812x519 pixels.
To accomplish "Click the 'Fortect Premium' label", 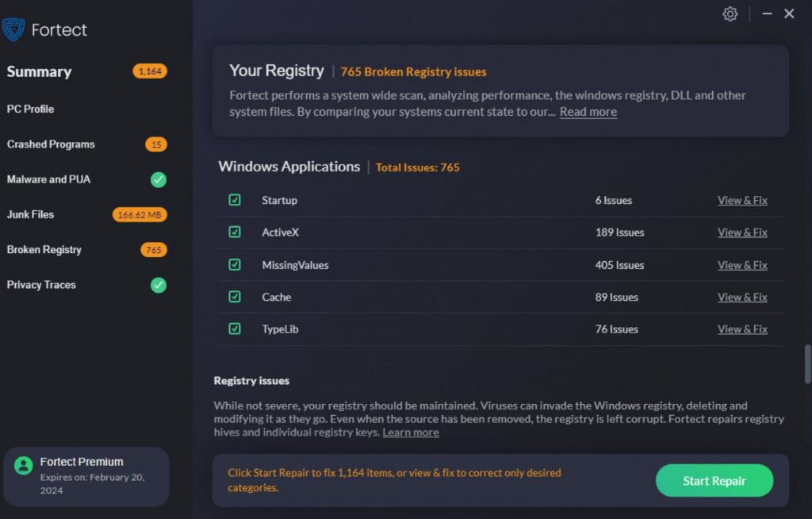I will 82,461.
